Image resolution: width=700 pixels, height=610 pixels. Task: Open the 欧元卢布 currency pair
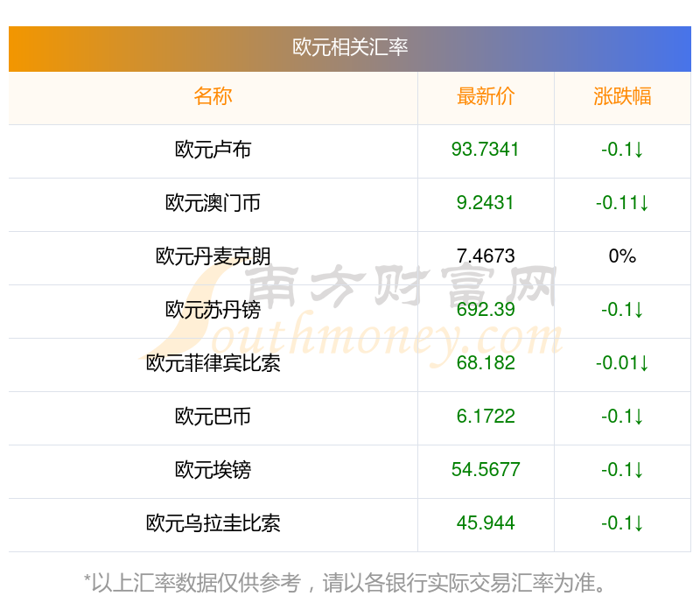213,150
